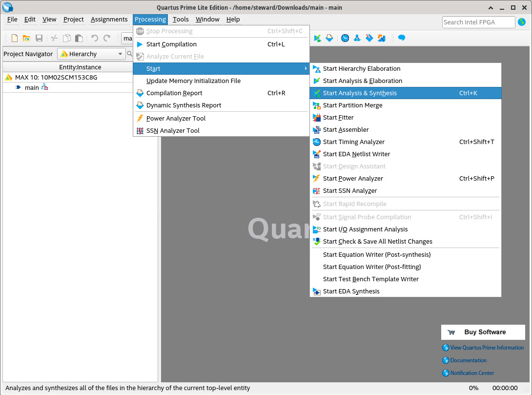The height and width of the screenshot is (395, 532).
Task: Click the globe icon beside search field
Action: pos(522,22)
